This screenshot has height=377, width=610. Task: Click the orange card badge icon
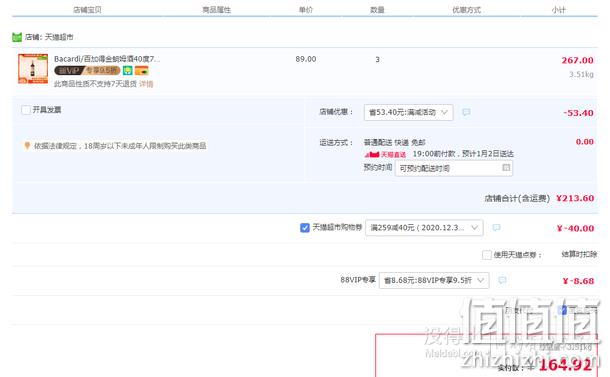[142, 71]
